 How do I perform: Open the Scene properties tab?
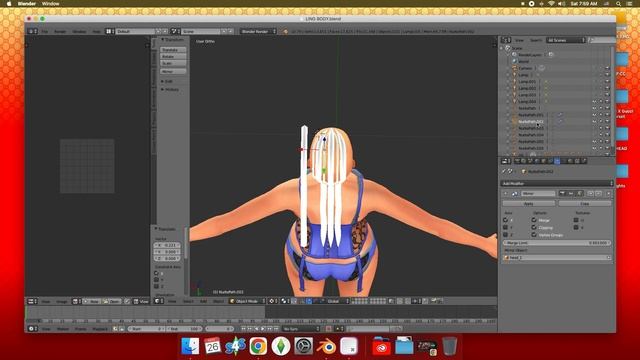point(530,161)
